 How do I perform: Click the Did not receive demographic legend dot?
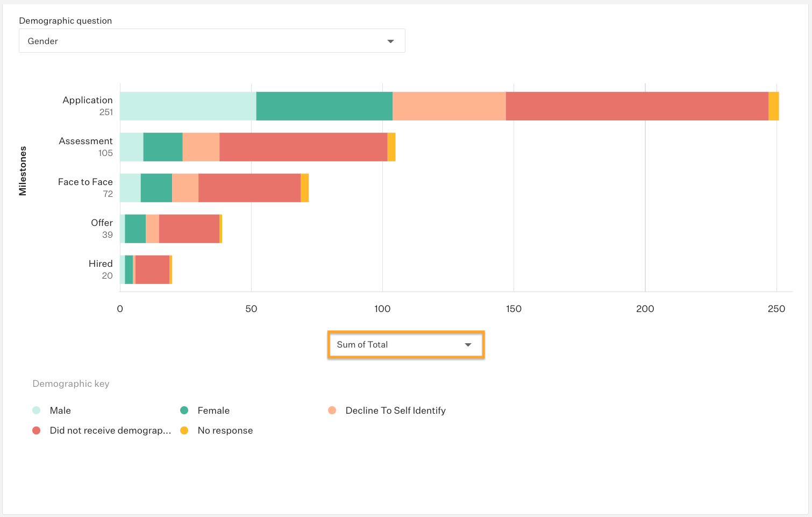(36, 430)
